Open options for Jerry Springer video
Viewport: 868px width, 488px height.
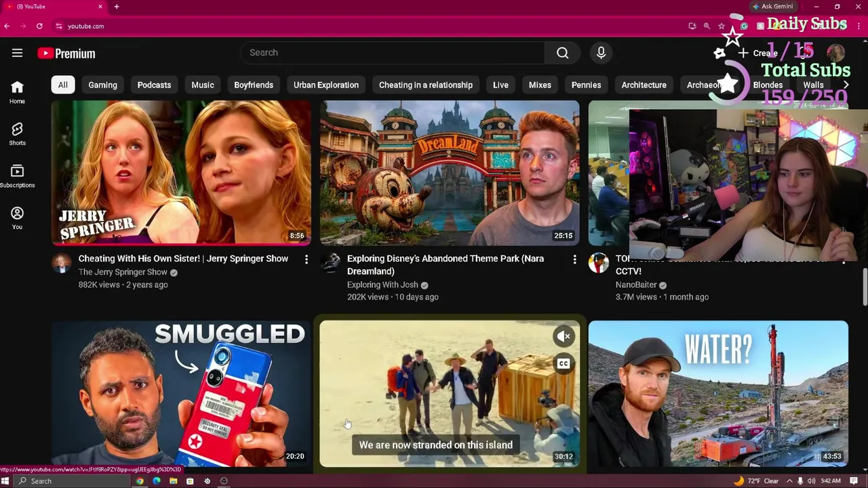pyautogui.click(x=306, y=260)
